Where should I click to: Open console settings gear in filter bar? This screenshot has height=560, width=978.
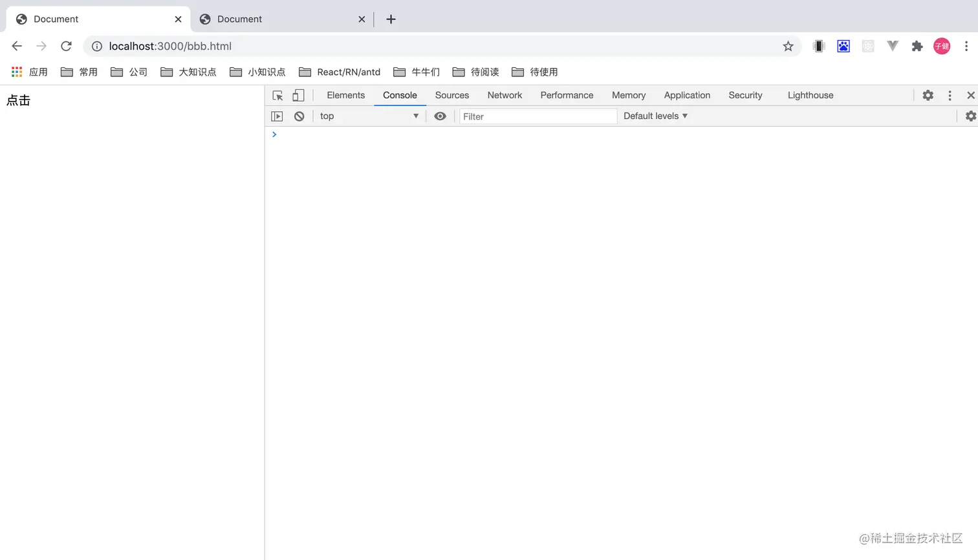click(971, 116)
